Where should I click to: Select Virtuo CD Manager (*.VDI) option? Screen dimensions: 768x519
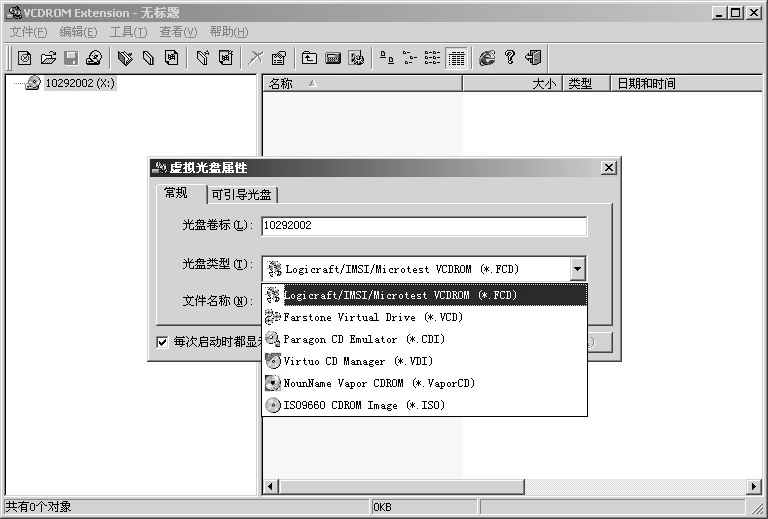pos(425,361)
